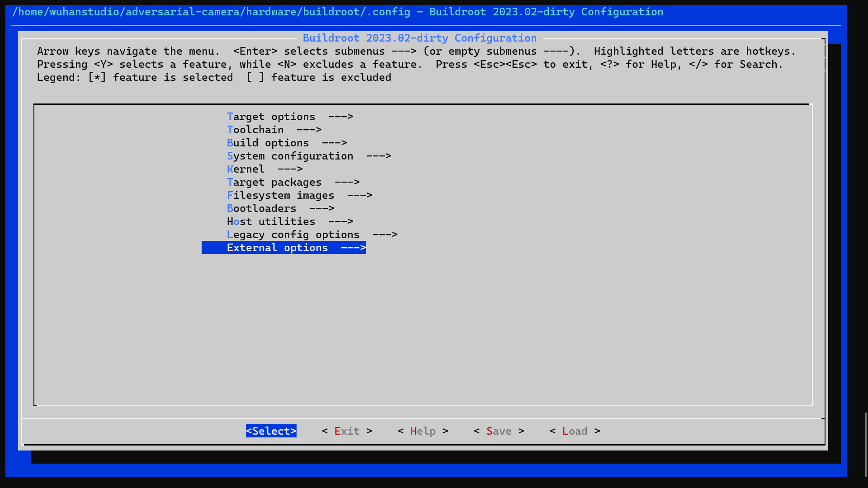Save the configuration with the Save button

499,431
